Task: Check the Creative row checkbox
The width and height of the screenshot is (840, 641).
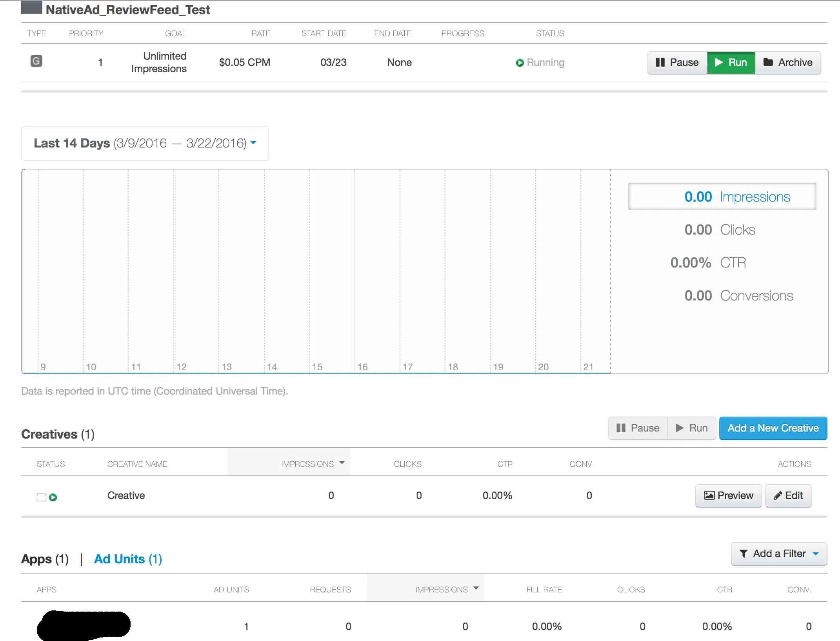Action: 41,497
